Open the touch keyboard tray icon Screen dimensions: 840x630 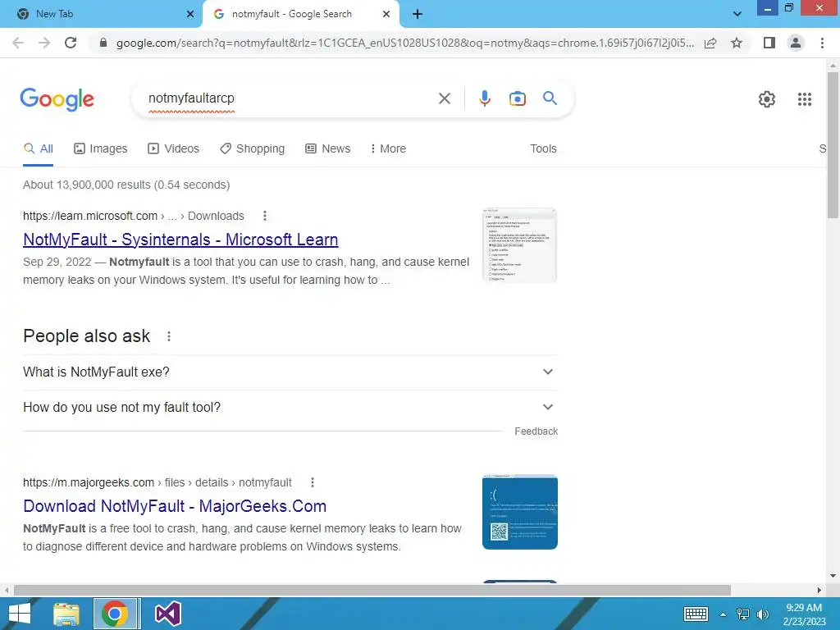(x=696, y=614)
